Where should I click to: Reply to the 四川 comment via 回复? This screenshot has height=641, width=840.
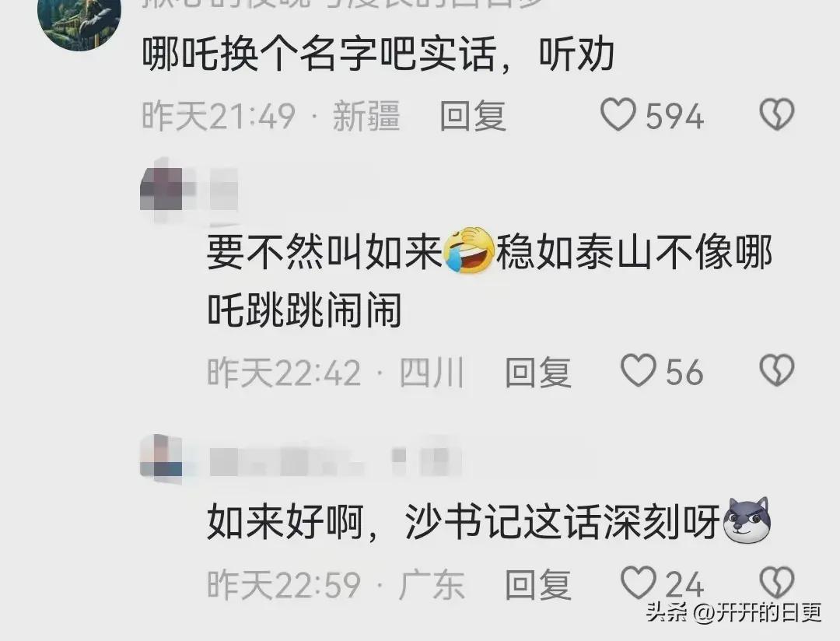[x=538, y=371]
